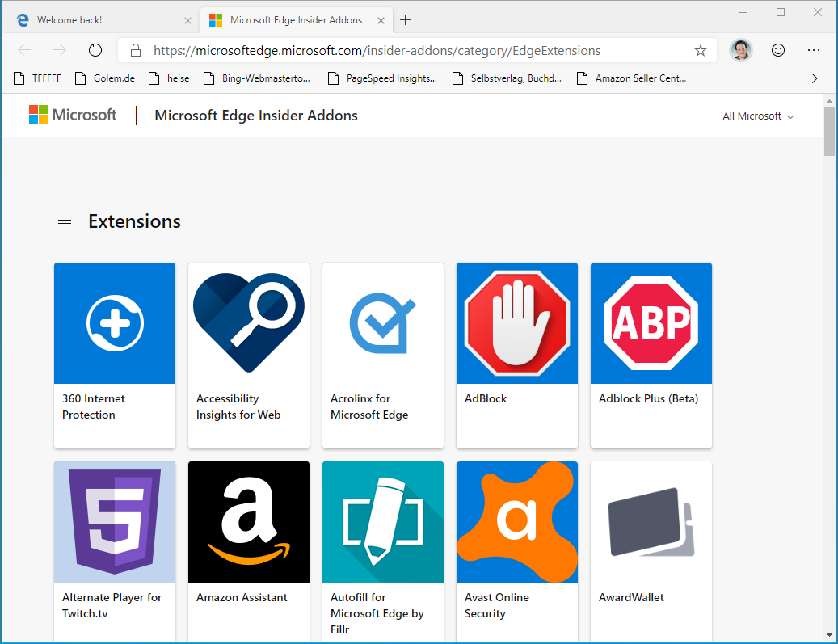Screen dimensions: 838x644
Task: Open the Settings and more ellipsis menu
Action: point(814,50)
